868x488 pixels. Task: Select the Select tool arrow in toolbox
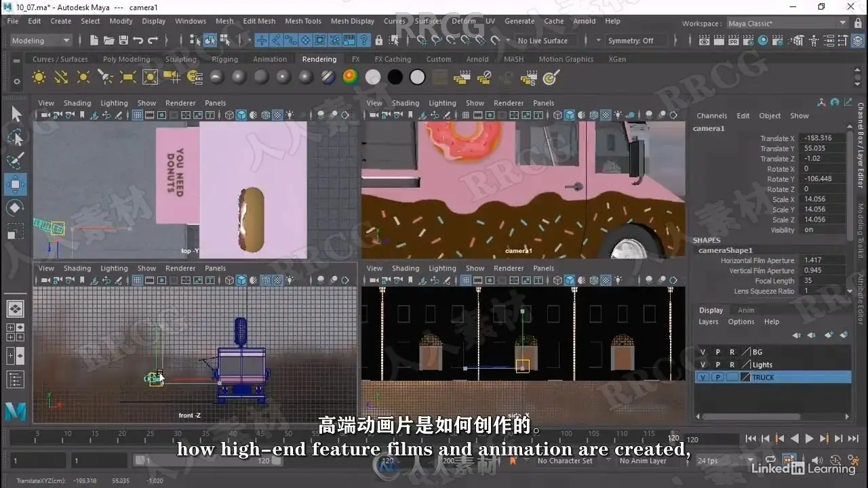click(x=16, y=115)
